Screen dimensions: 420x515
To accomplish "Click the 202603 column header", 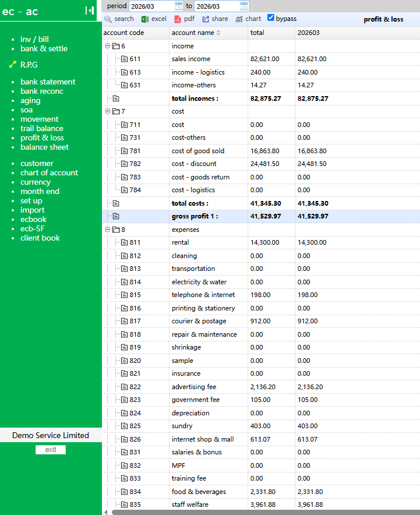I will pyautogui.click(x=308, y=33).
